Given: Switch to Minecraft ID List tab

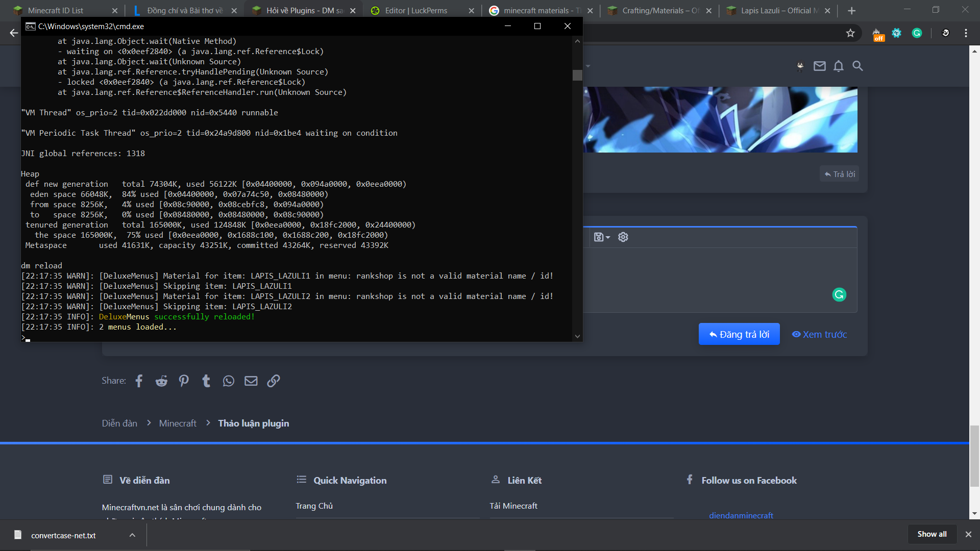Looking at the screenshot, I should point(55,11).
